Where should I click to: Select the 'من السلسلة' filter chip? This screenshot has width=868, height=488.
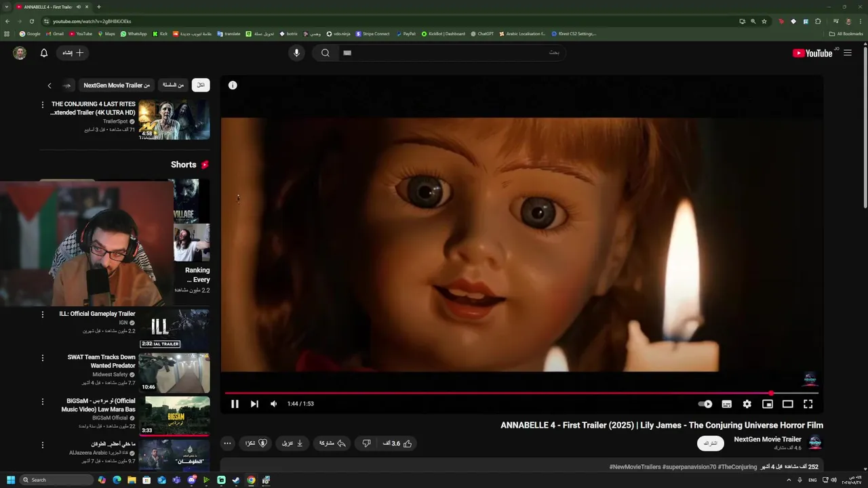[174, 85]
